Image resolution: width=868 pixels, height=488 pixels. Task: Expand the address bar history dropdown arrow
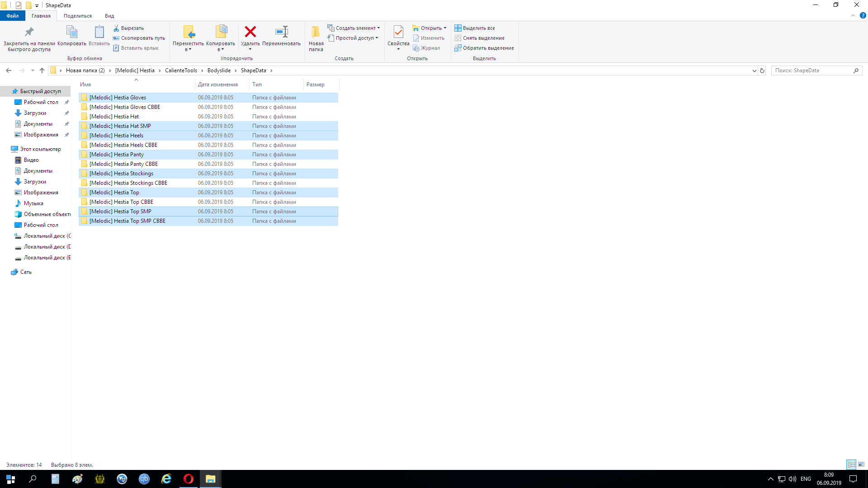click(x=754, y=70)
